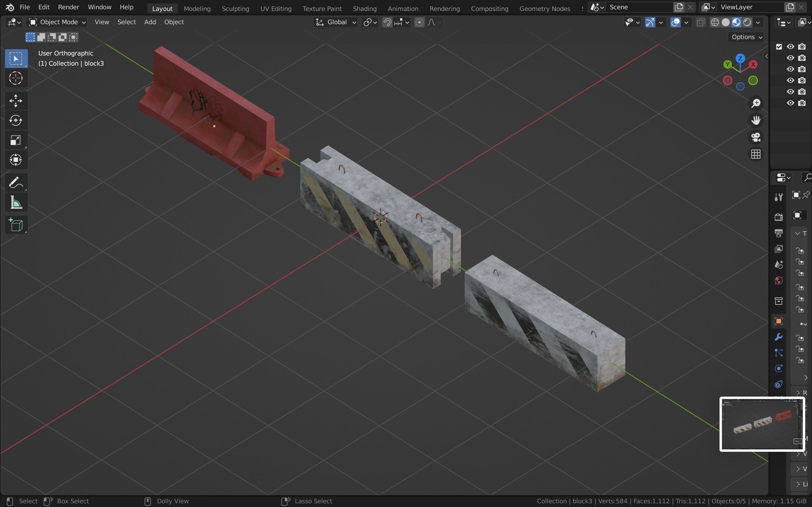812x507 pixels.
Task: Select the Rotate tool
Action: click(x=16, y=120)
